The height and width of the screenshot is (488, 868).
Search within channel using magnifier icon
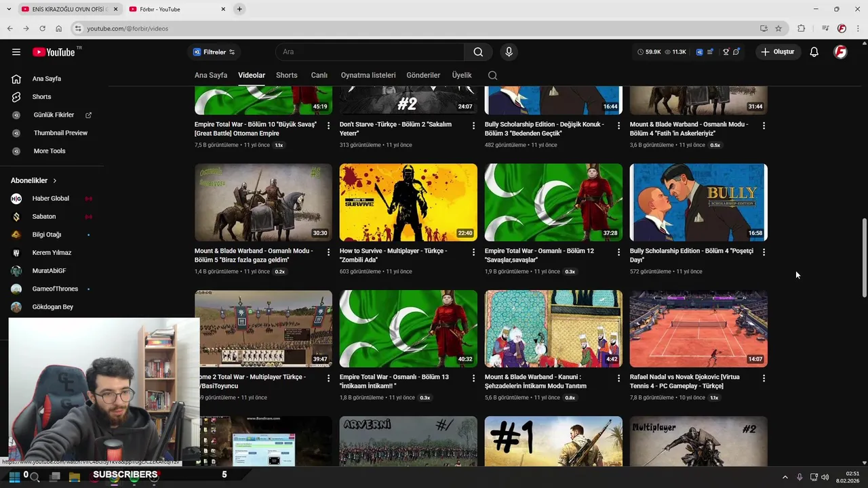tap(492, 75)
